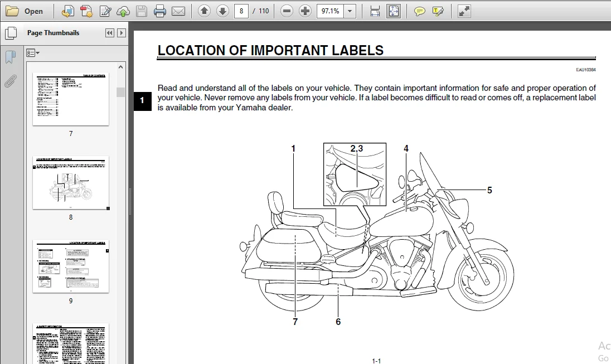Collapse thumbnails panel with double-arrow button
Image resolution: width=611 pixels, height=364 pixels.
pyautogui.click(x=110, y=33)
